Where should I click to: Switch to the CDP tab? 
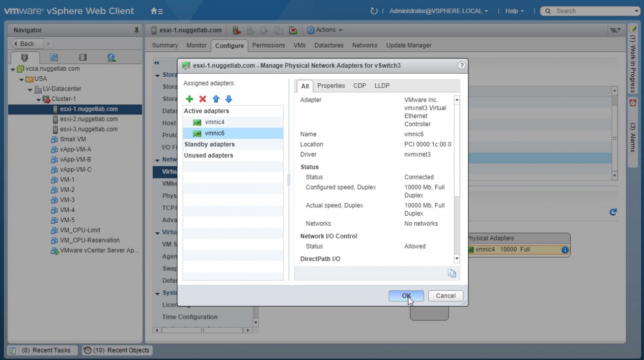(359, 86)
